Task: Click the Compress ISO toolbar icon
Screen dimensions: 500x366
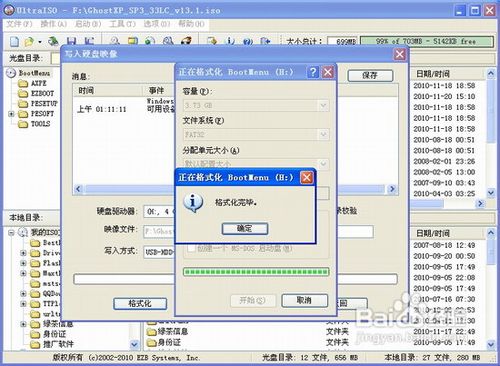Action: pyautogui.click(x=133, y=41)
